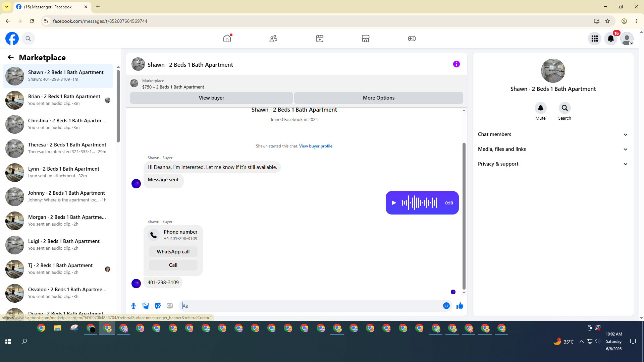This screenshot has height=362, width=644.
Task: Close the Messenger Facebook tab
Action: pos(86,7)
